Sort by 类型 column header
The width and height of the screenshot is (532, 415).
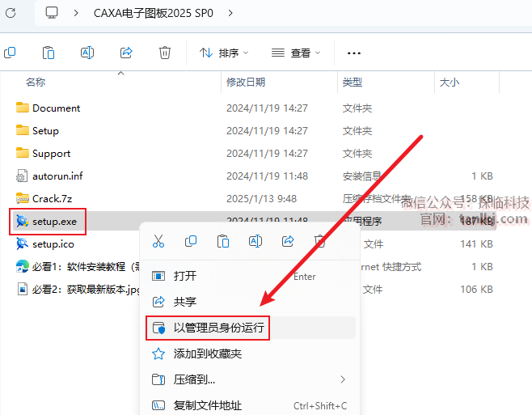pos(353,83)
